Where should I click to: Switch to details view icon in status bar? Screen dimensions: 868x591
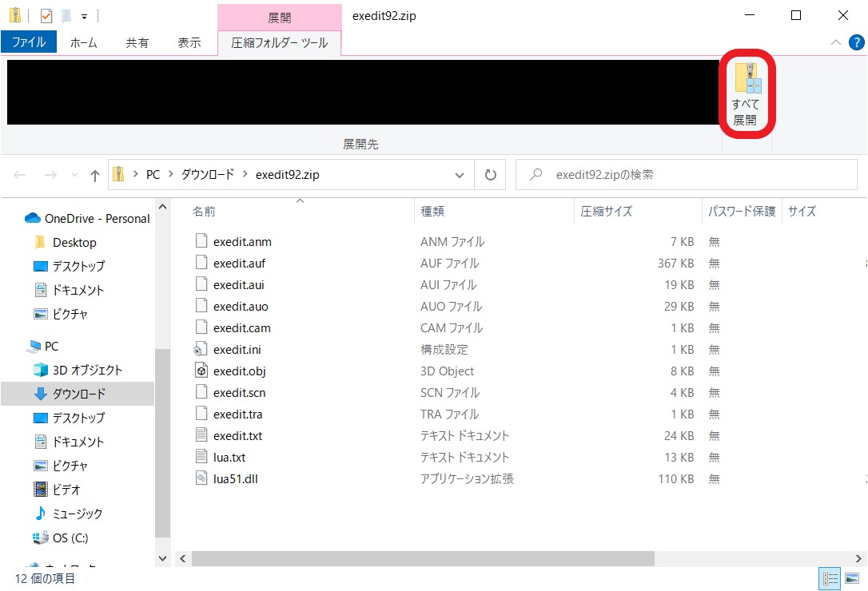coord(830,579)
